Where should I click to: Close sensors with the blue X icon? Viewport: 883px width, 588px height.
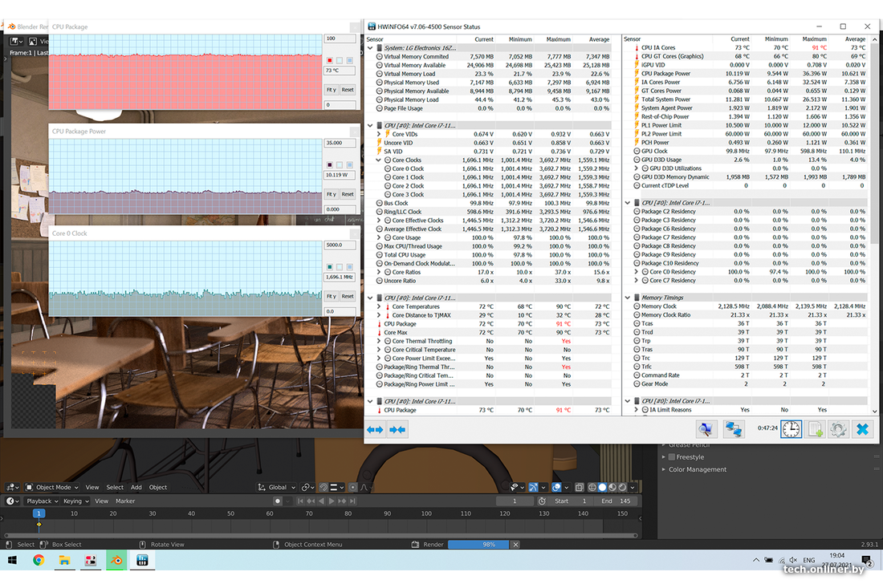point(862,429)
